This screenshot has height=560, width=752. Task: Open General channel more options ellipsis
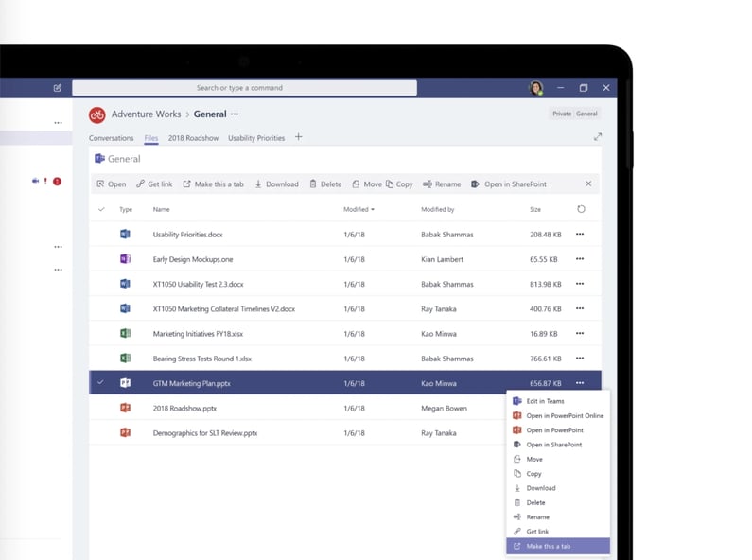click(x=235, y=114)
